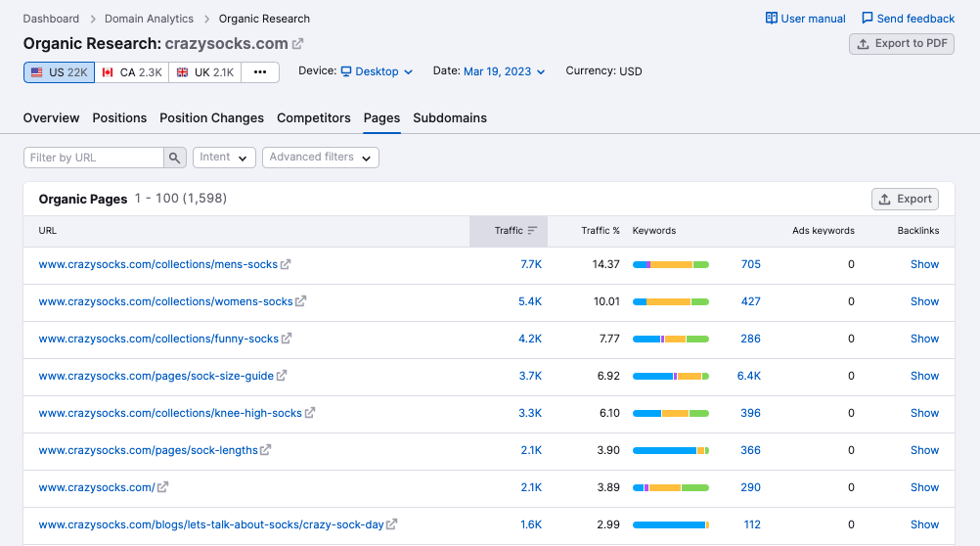Open more country databases ellipsis
This screenshot has width=980, height=546.
click(260, 72)
